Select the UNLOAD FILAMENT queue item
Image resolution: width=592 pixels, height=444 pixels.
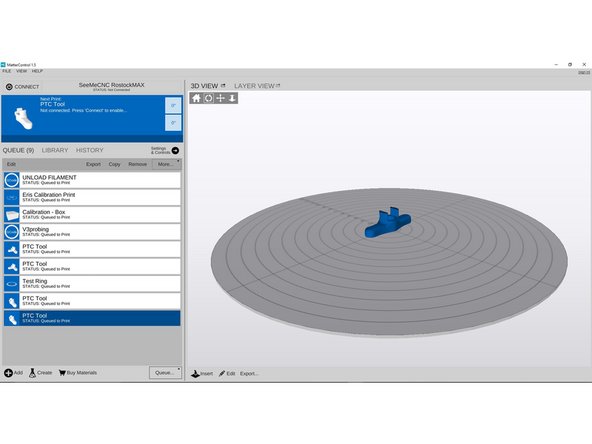(x=92, y=180)
